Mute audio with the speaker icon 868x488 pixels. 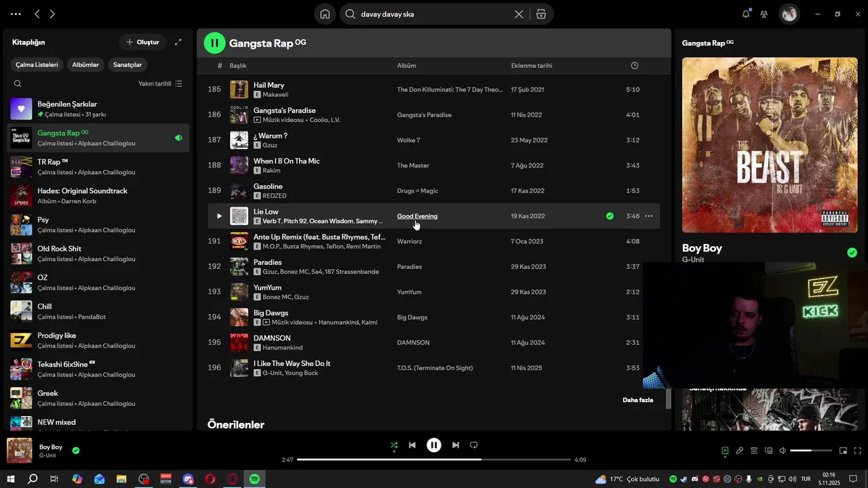(x=783, y=451)
